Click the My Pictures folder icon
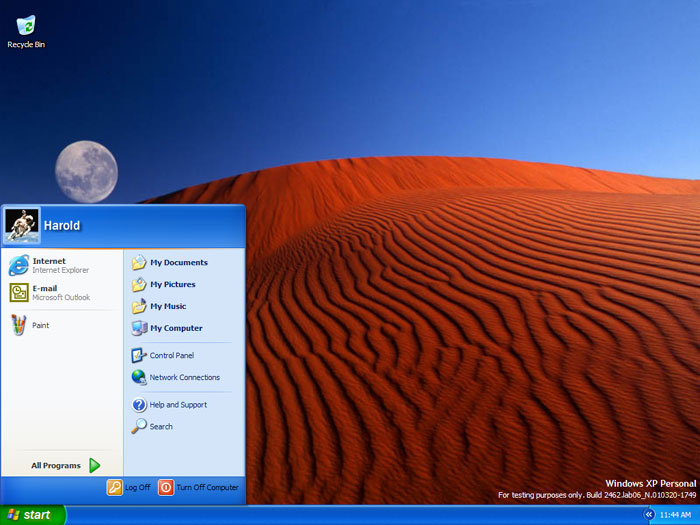Image resolution: width=700 pixels, height=525 pixels. [139, 284]
